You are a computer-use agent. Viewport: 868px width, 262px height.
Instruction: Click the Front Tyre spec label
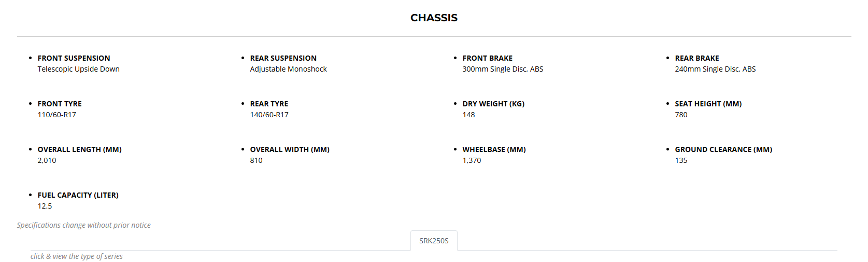(x=60, y=104)
